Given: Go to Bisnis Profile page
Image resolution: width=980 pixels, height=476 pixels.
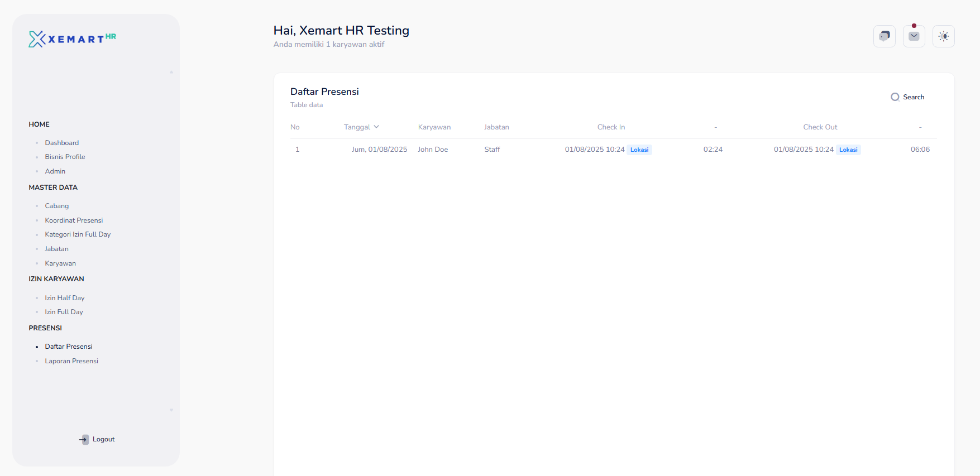Looking at the screenshot, I should coord(65,157).
